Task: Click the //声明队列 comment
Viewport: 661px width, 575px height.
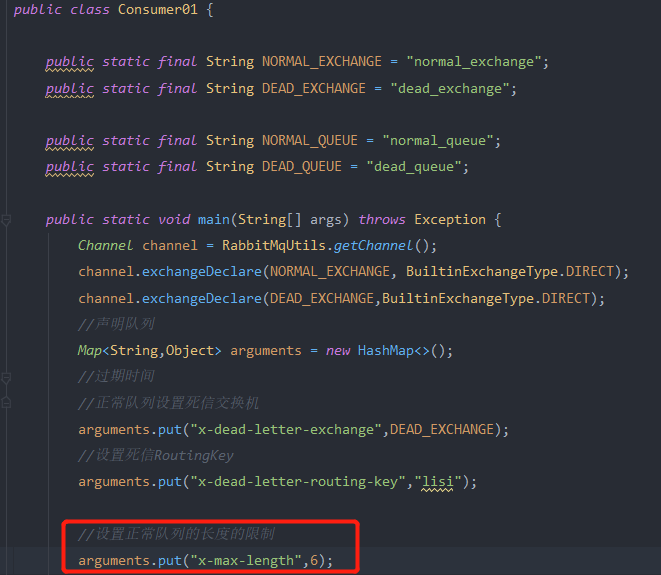Action: point(116,324)
